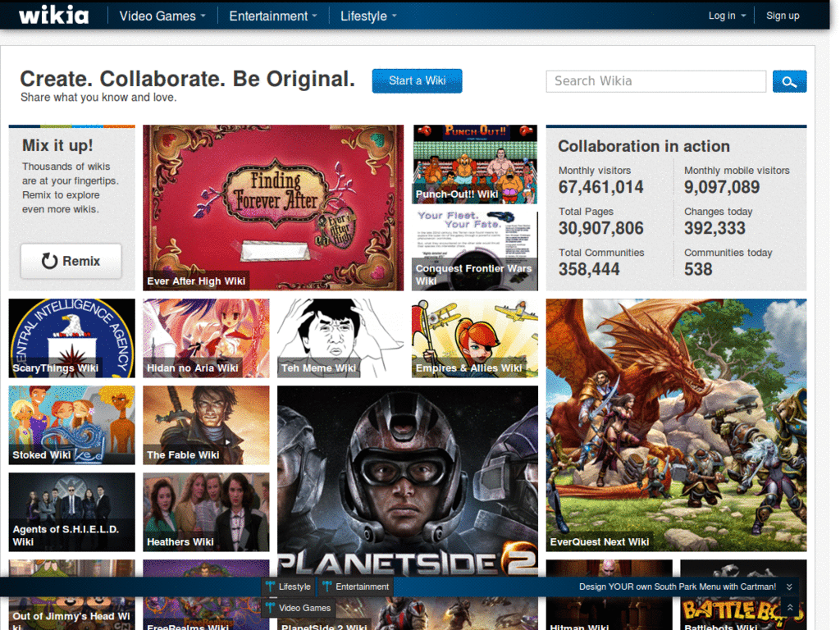Click the Entertainment hub icon in bottom bar
The height and width of the screenshot is (630, 840).
point(329,587)
